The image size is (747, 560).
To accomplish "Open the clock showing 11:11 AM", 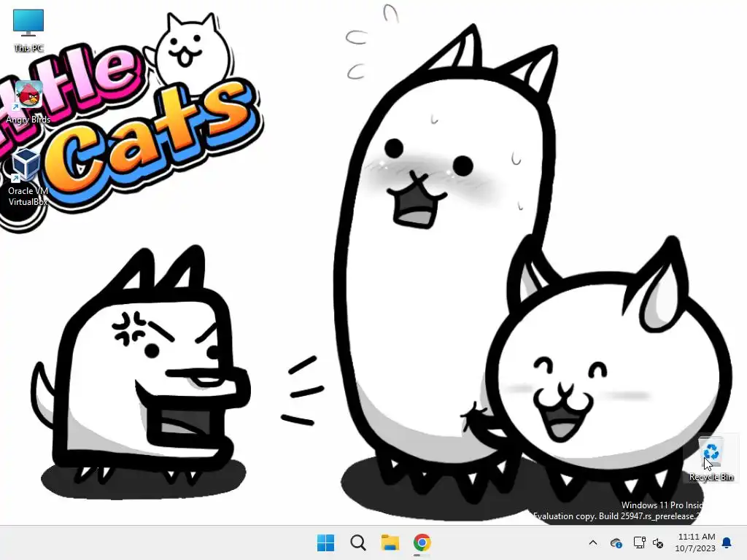I will [x=695, y=542].
